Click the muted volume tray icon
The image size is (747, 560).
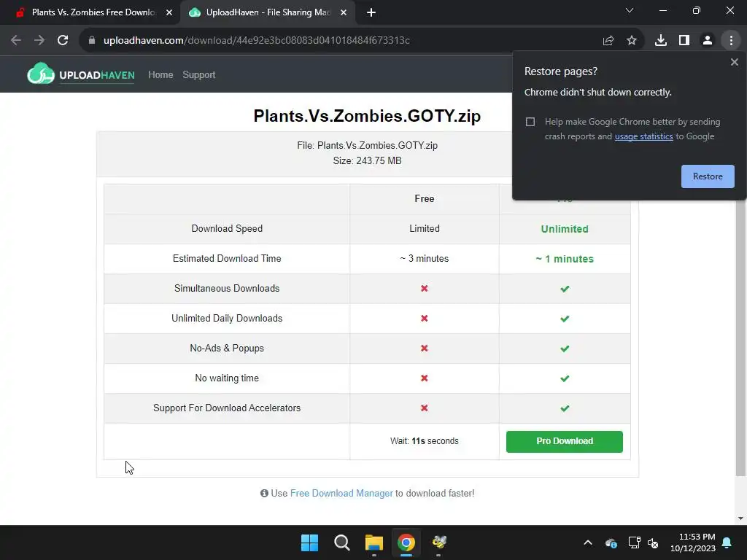pos(653,542)
